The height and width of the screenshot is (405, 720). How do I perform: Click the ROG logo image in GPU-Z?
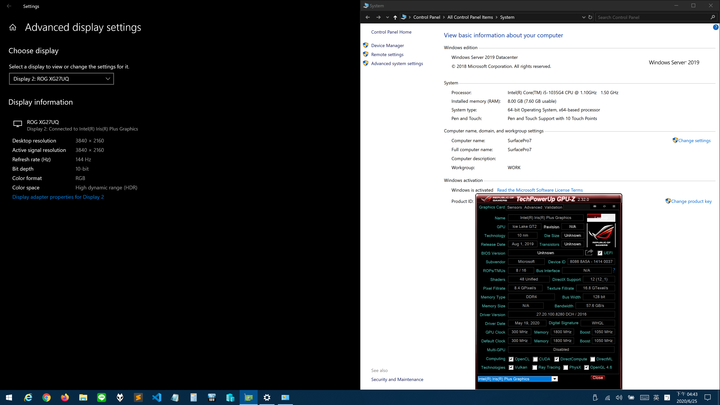[x=601, y=235]
